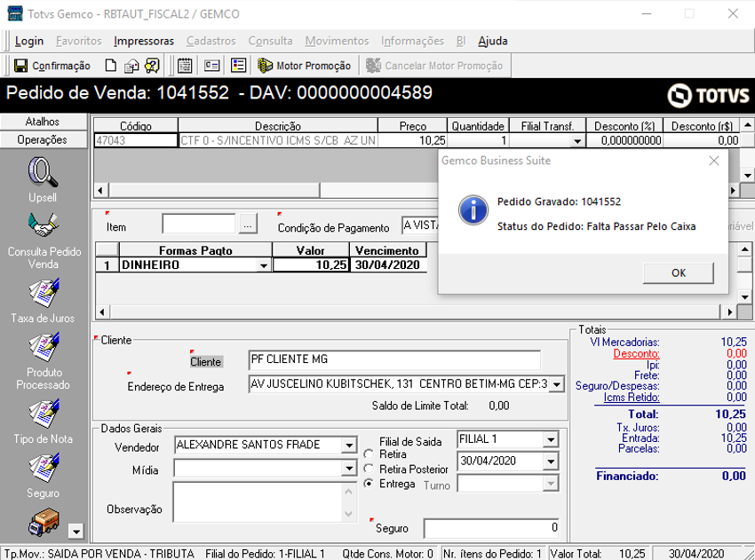Click the Confirmação save icon
This screenshot has height=560, width=755.
point(20,66)
